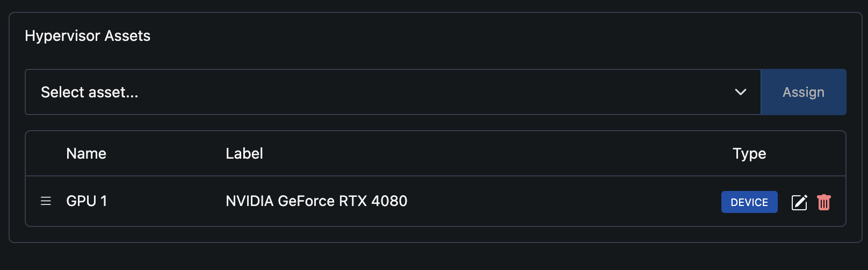Click the Name column header
The height and width of the screenshot is (270, 868).
86,154
